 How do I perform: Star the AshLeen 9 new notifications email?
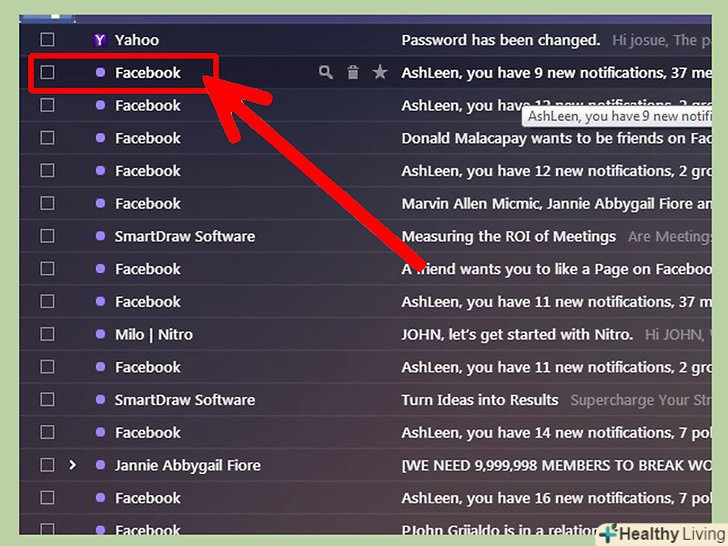tap(380, 72)
